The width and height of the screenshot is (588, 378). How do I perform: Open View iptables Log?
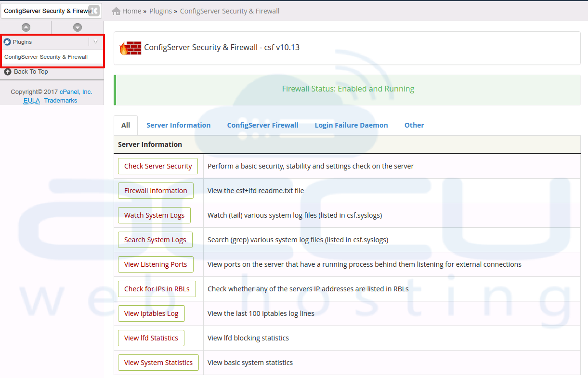click(151, 313)
